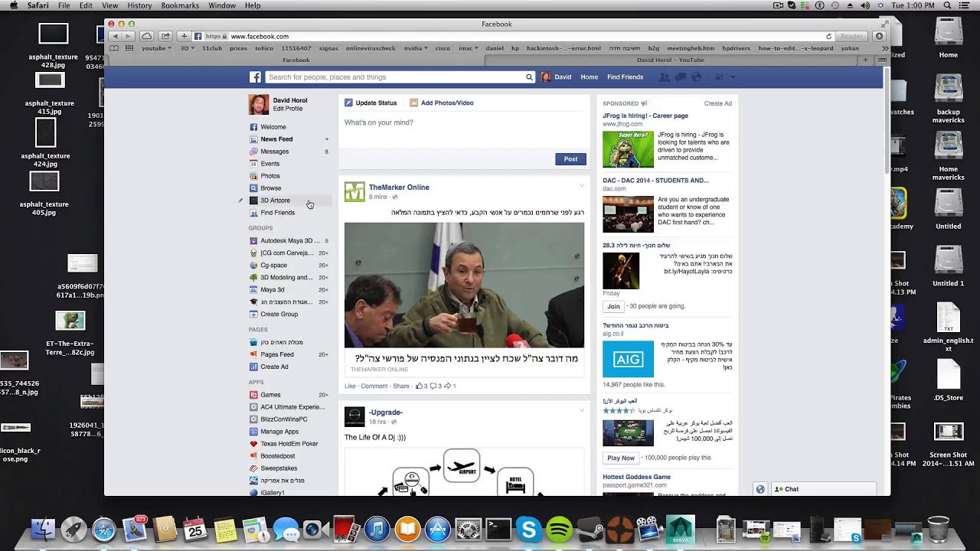980x551 pixels.
Task: Open the TheMarker Online post options chevron
Action: (581, 186)
